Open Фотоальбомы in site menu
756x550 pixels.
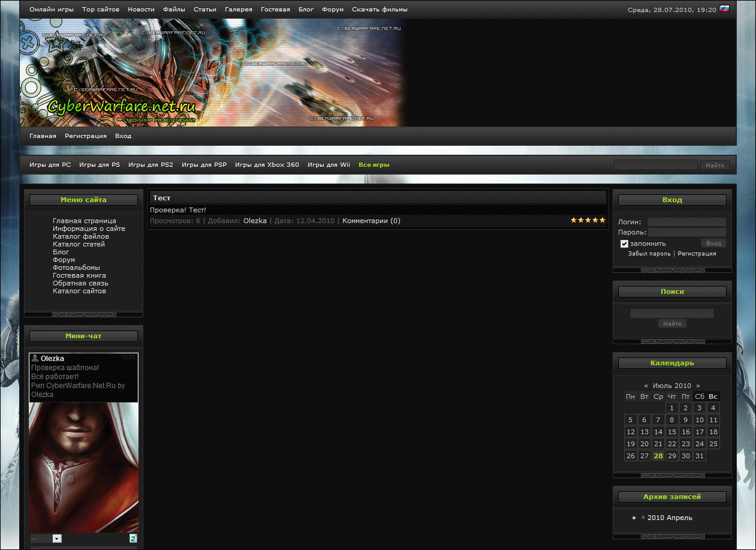click(x=76, y=268)
